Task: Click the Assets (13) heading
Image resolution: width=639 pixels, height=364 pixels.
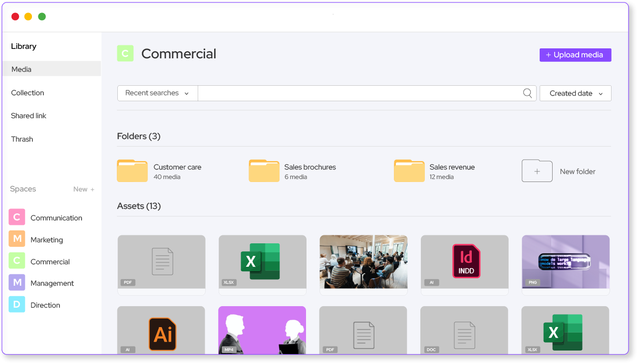Action: point(139,206)
